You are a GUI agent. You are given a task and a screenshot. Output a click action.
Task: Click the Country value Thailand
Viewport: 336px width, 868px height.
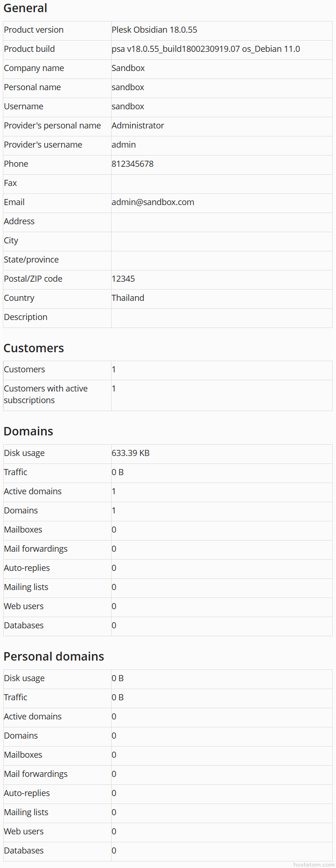click(127, 298)
